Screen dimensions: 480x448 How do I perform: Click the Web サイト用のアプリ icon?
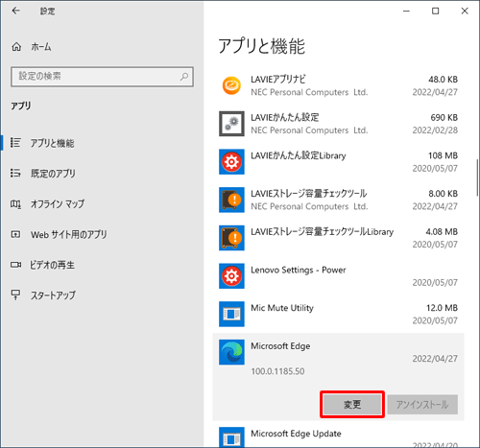15,234
